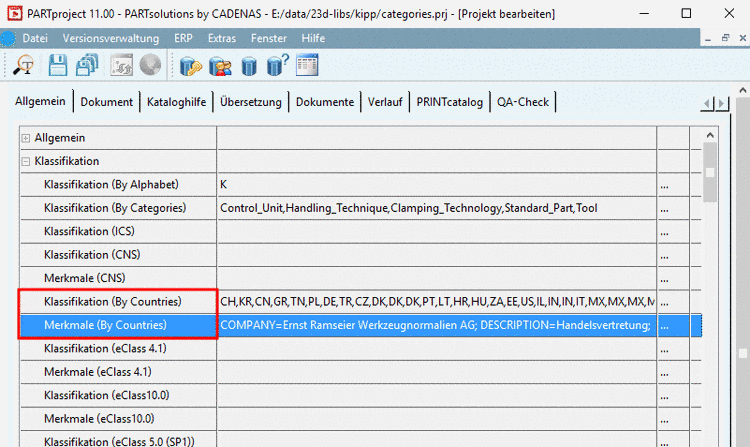Select the Klassifikation (By Categories) row label

coord(115,208)
